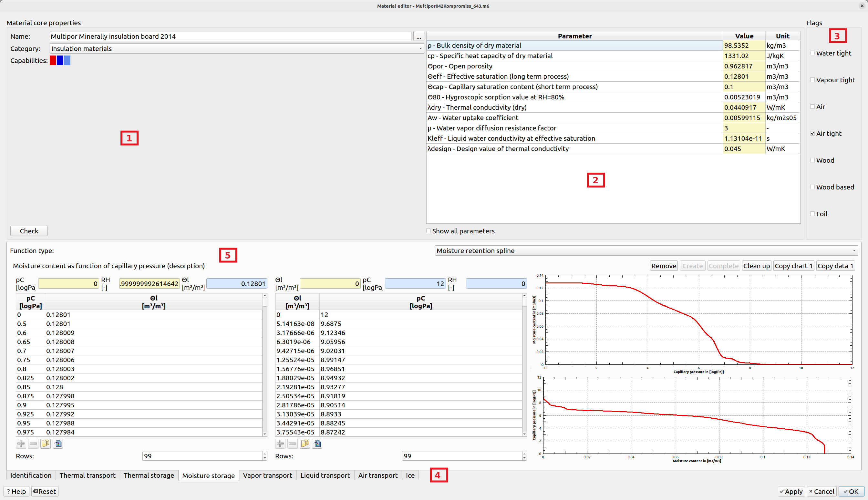Click the Parameter column header
Viewport: 868px width, 500px height.
point(575,36)
